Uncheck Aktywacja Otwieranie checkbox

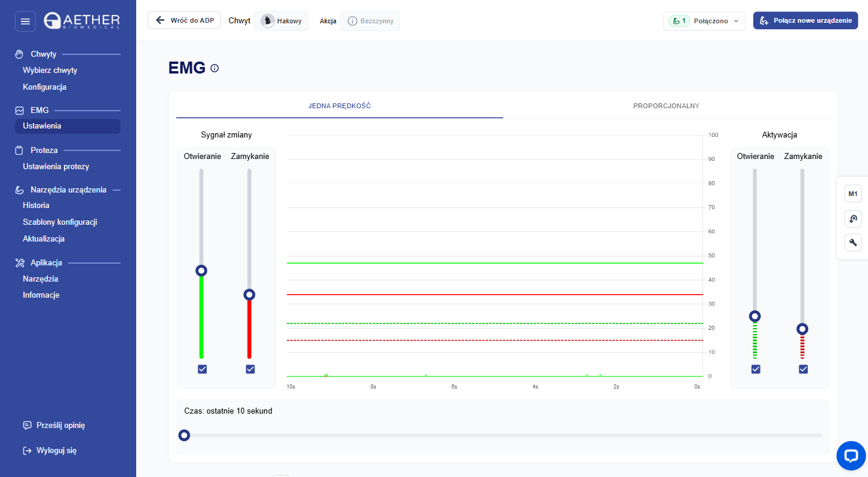[x=756, y=369]
